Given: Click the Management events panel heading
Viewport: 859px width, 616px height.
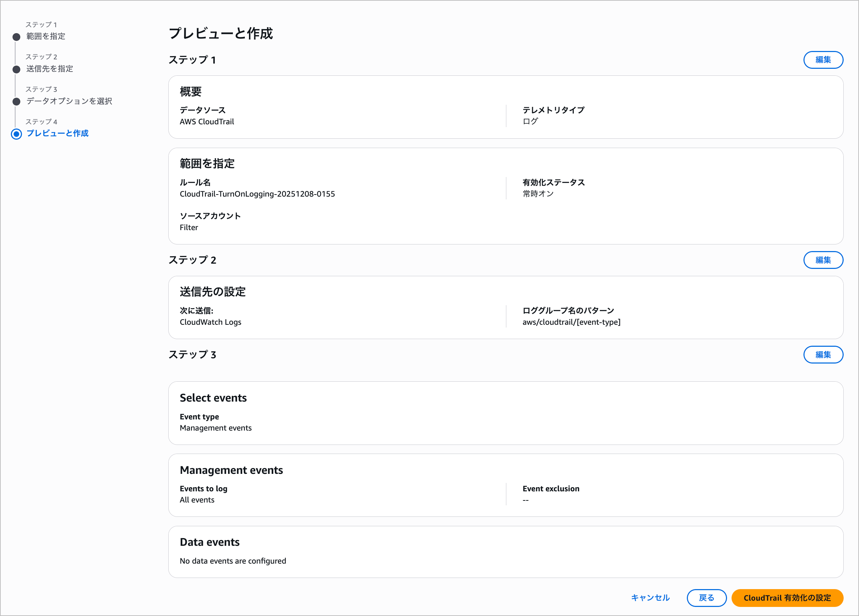Looking at the screenshot, I should click(x=231, y=470).
